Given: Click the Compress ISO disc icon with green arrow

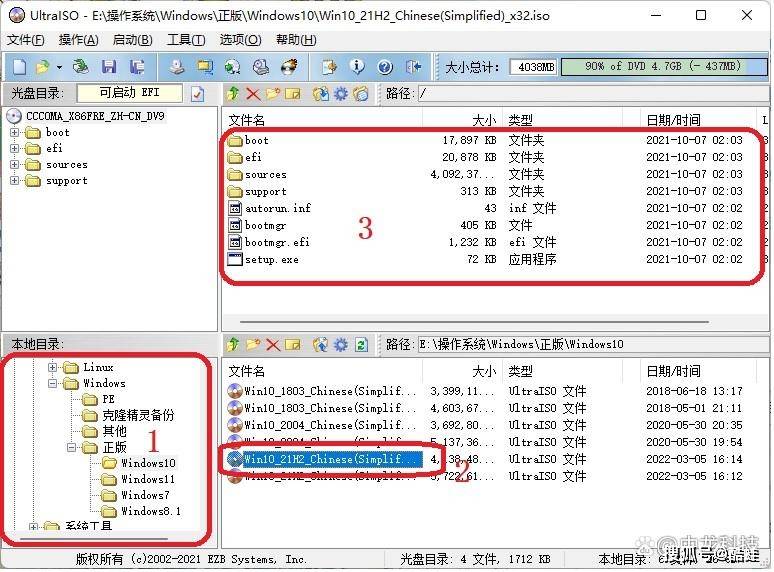Looking at the screenshot, I should click(x=232, y=67).
